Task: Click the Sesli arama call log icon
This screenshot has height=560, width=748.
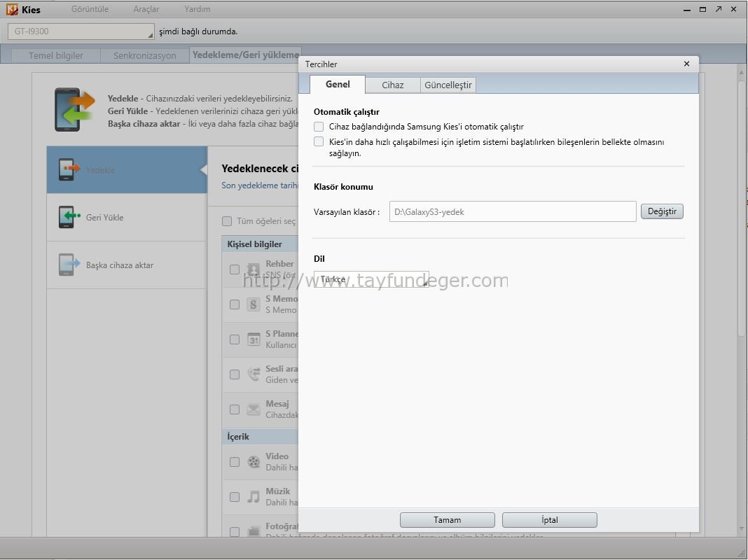Action: [x=254, y=374]
